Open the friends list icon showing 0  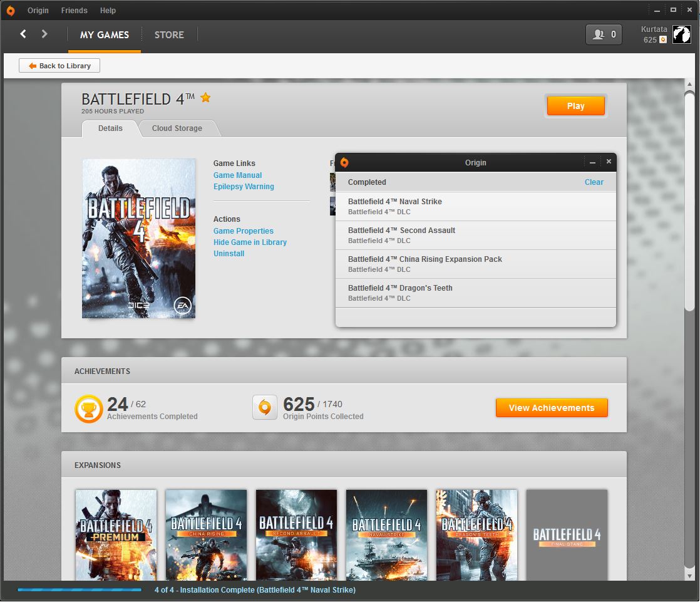coord(604,34)
